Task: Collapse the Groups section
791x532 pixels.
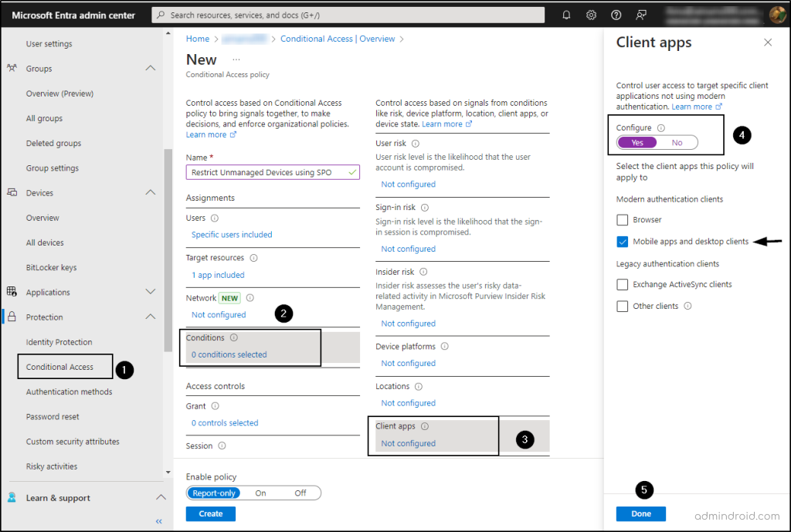Action: 151,69
